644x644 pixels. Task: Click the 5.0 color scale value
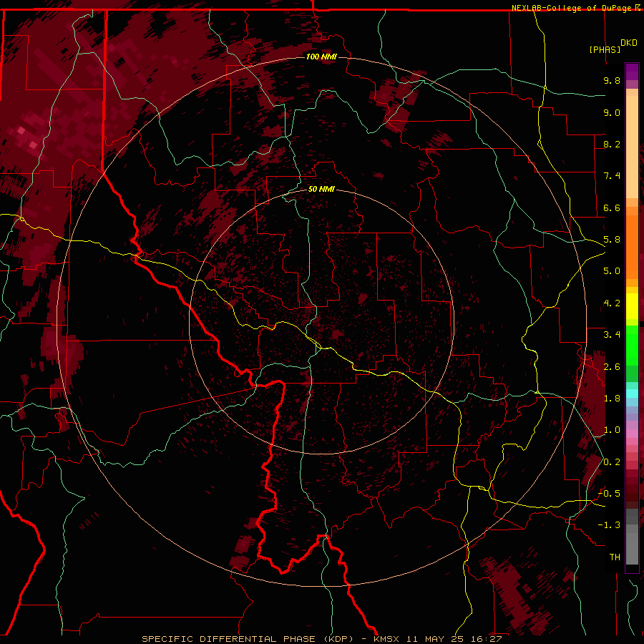612,271
